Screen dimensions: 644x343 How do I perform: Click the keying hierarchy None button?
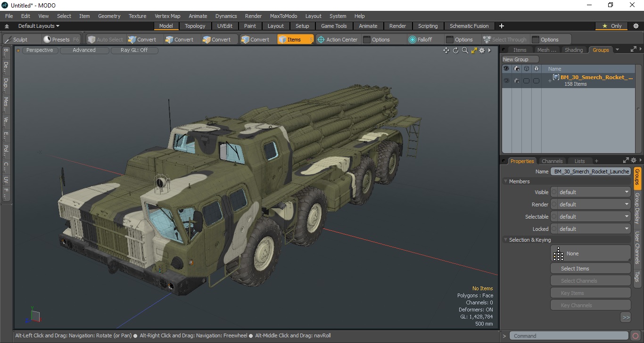[590, 253]
